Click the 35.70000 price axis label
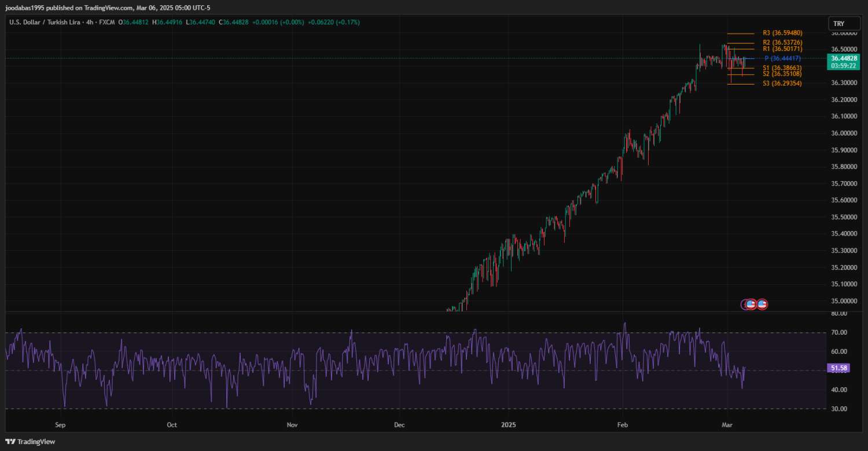Screen dimensions: 868x451 click(844, 184)
